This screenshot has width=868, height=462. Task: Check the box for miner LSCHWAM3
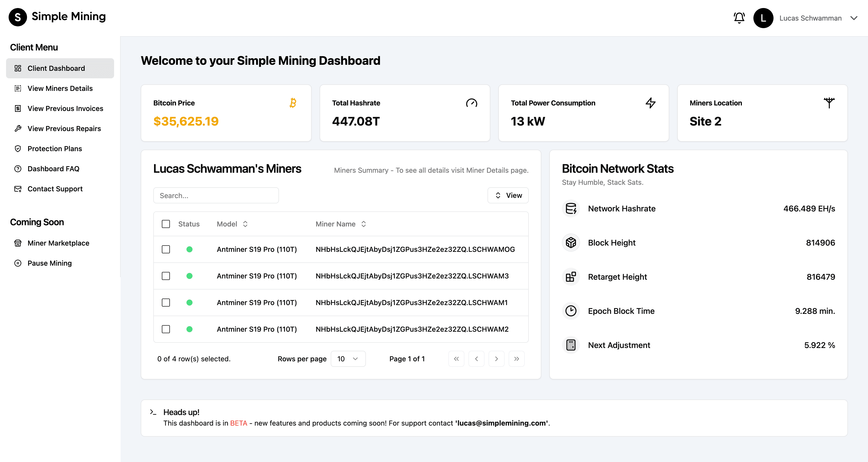166,276
